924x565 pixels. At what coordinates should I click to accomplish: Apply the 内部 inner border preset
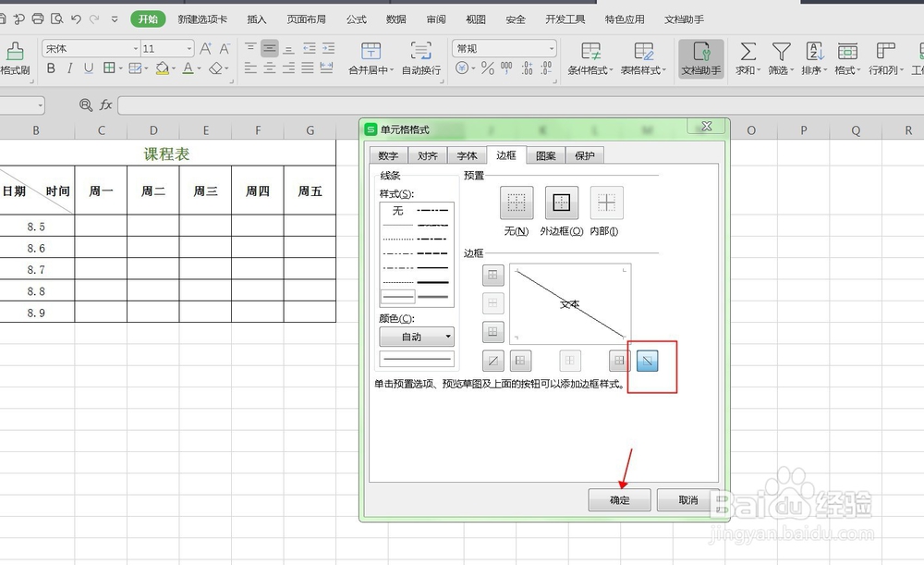(607, 203)
